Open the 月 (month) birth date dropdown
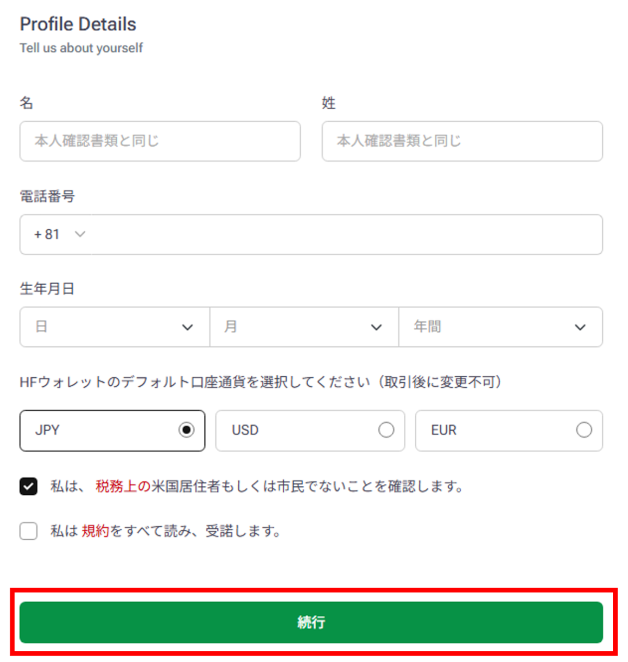The width and height of the screenshot is (628, 662). [304, 327]
